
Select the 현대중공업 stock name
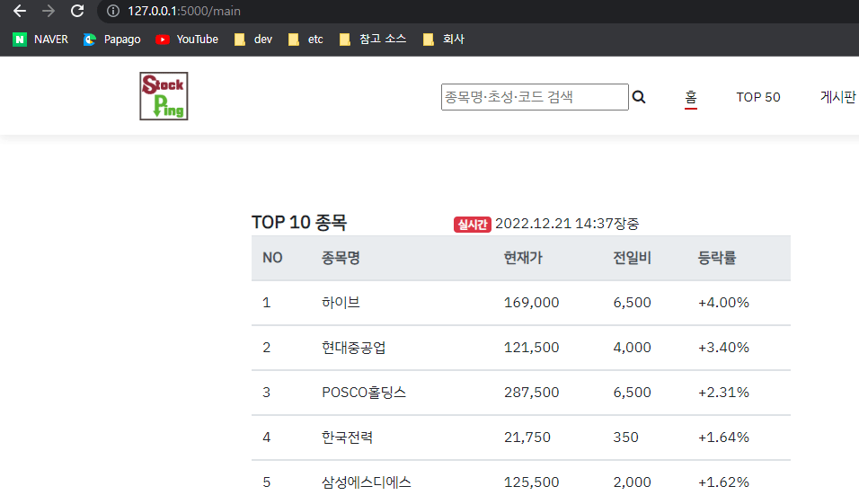[354, 348]
